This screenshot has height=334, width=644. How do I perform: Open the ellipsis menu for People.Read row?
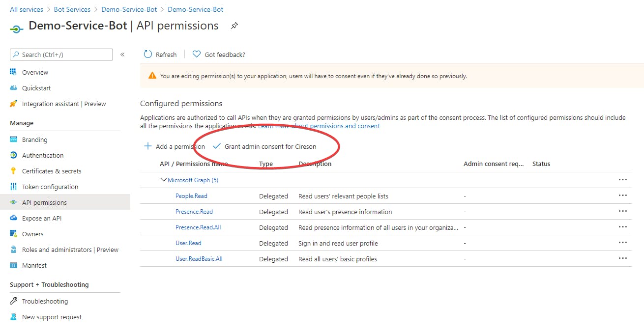(623, 195)
